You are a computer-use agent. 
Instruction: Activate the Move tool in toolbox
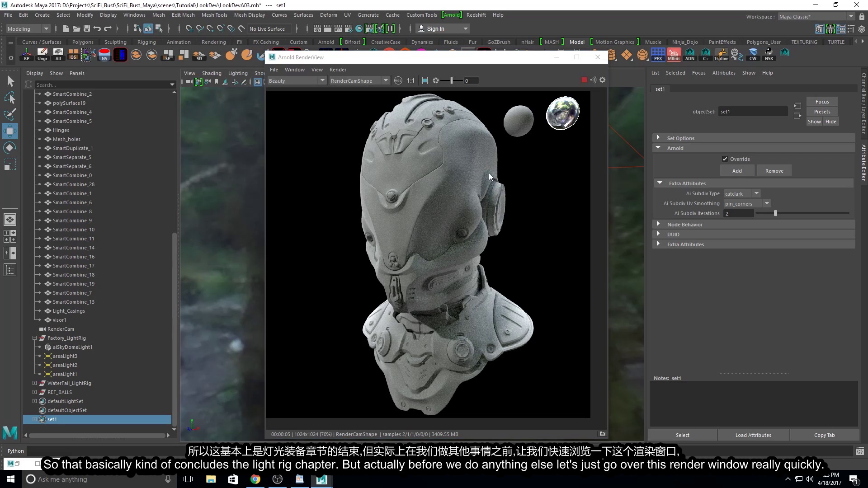[10, 131]
